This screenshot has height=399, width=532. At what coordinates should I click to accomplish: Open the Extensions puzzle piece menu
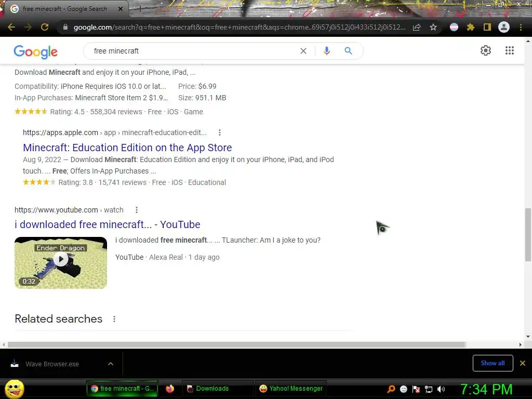pos(471,27)
